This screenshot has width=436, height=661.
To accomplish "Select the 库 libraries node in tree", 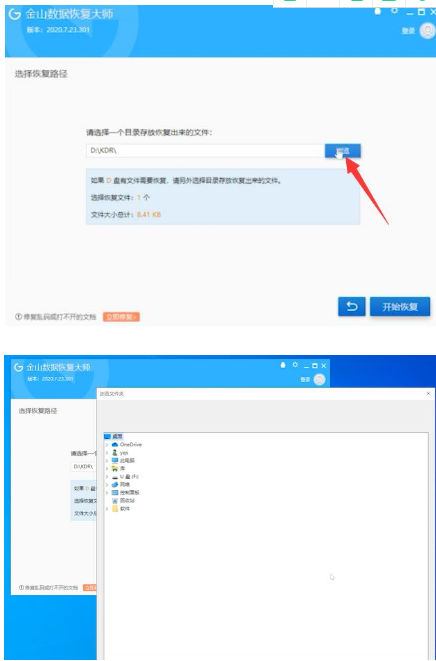I will click(118, 469).
